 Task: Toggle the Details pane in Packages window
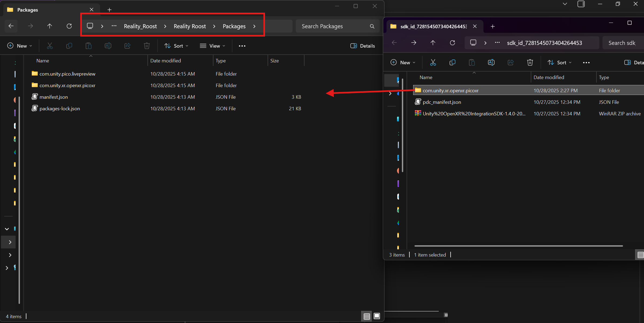click(x=363, y=46)
